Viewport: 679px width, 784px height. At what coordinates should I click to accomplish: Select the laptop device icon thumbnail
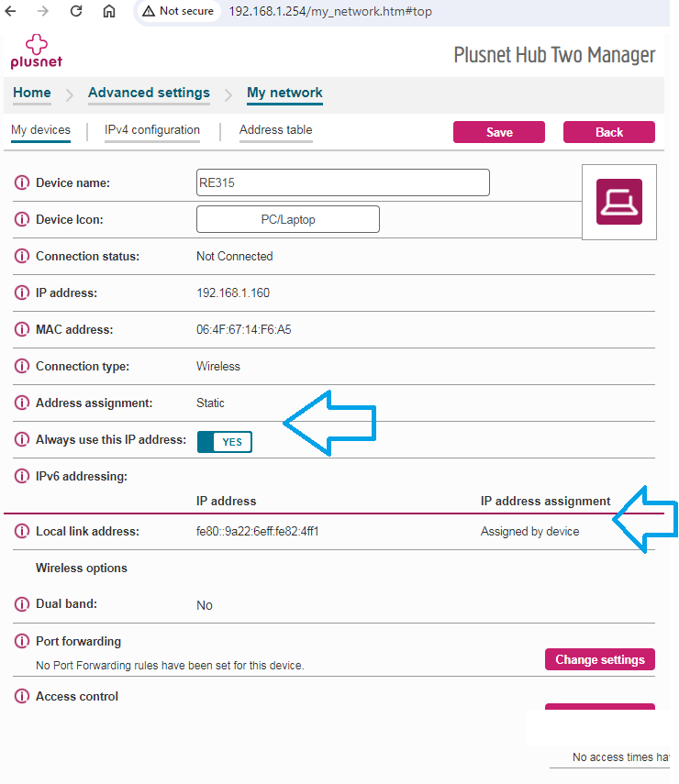tap(618, 202)
